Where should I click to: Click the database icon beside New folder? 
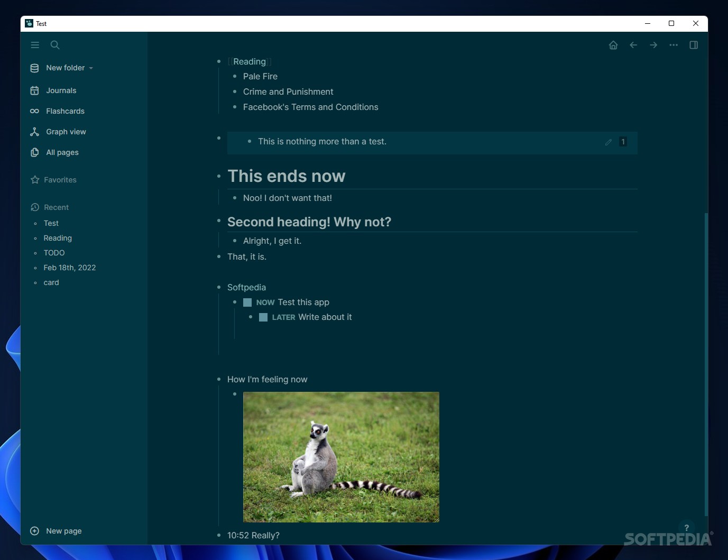pos(34,68)
